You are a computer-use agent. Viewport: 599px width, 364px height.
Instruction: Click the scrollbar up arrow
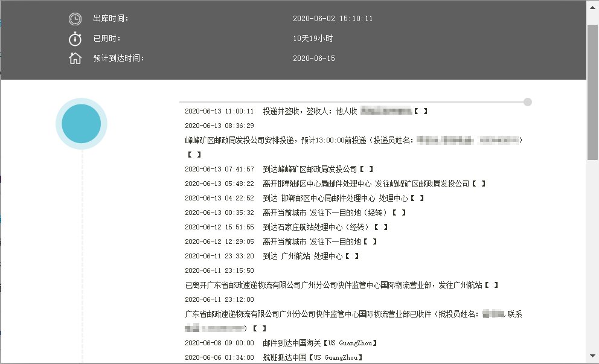coord(592,7)
